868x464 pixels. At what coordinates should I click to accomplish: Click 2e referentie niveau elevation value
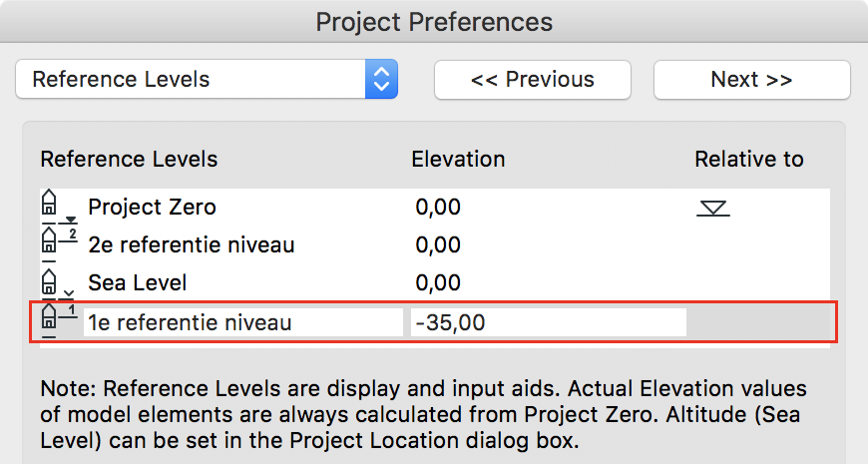click(x=438, y=244)
